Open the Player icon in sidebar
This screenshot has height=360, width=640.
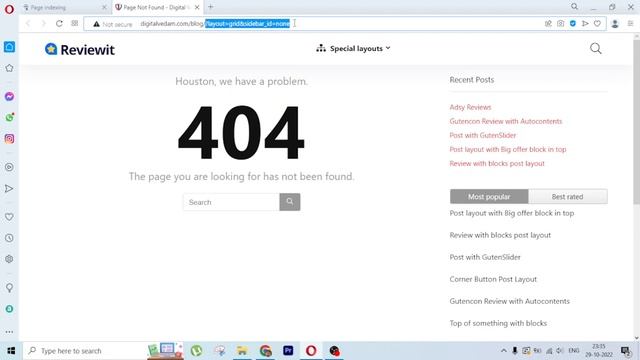click(x=9, y=167)
